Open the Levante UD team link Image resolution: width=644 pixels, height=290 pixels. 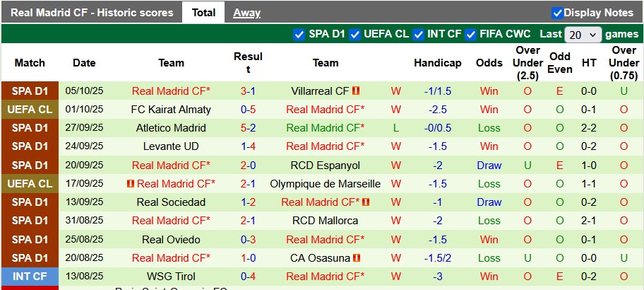(x=171, y=146)
